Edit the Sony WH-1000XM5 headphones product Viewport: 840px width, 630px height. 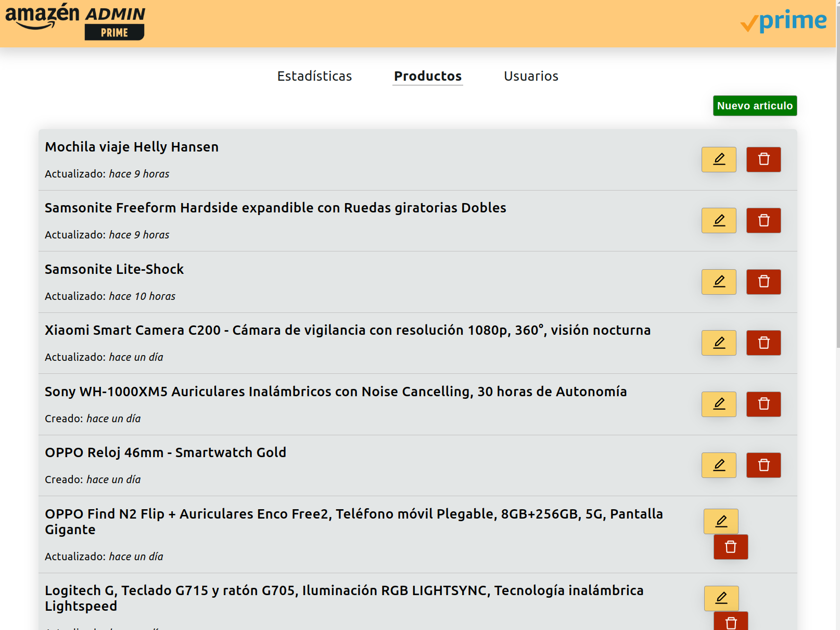[x=719, y=404]
